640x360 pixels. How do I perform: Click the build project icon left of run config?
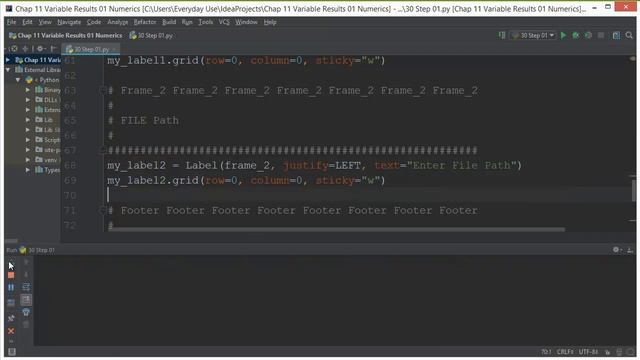(x=502, y=36)
